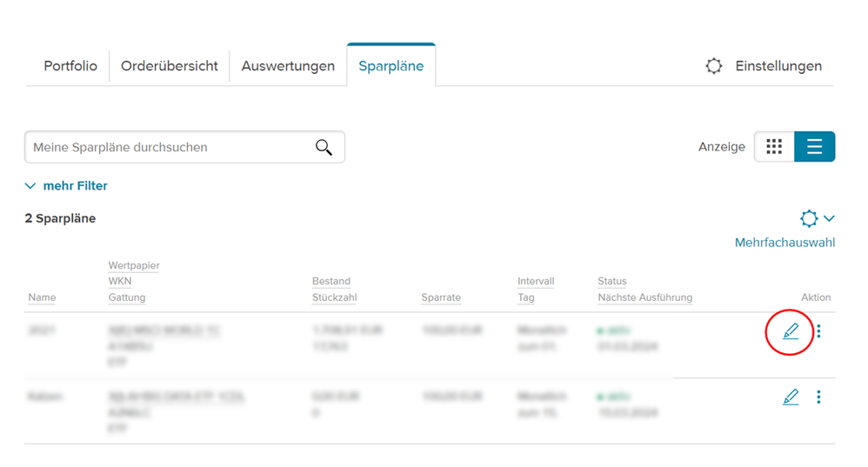Sort by WKN column header
The height and width of the screenshot is (467, 868).
[120, 281]
